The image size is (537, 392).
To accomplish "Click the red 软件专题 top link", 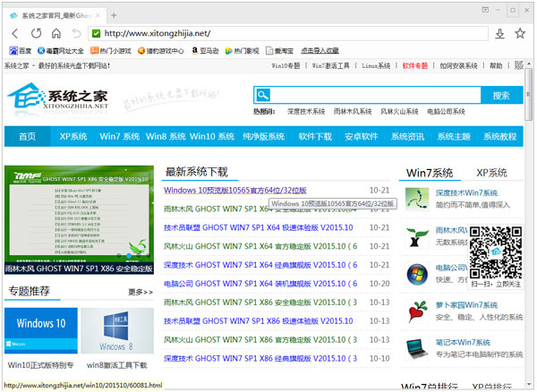I will coord(415,65).
